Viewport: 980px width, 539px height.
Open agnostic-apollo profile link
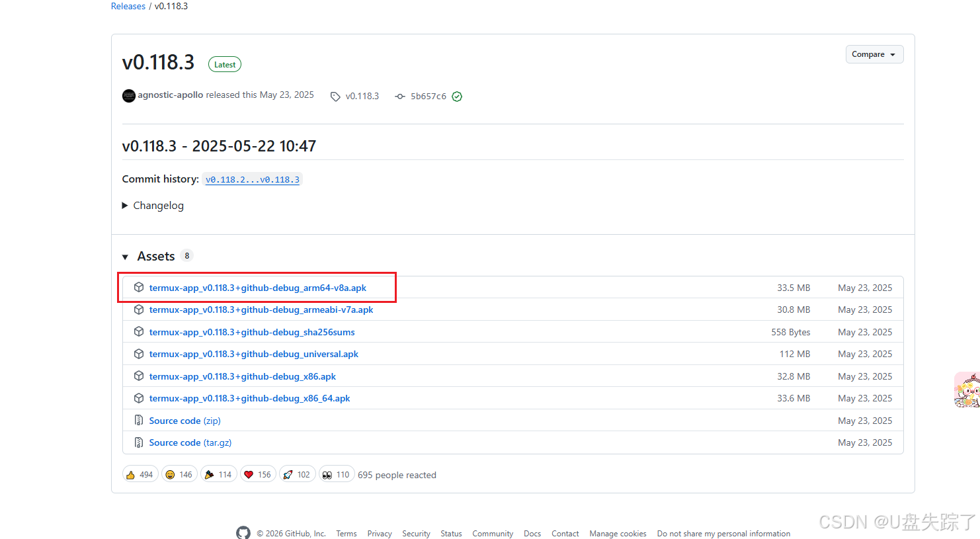tap(171, 95)
